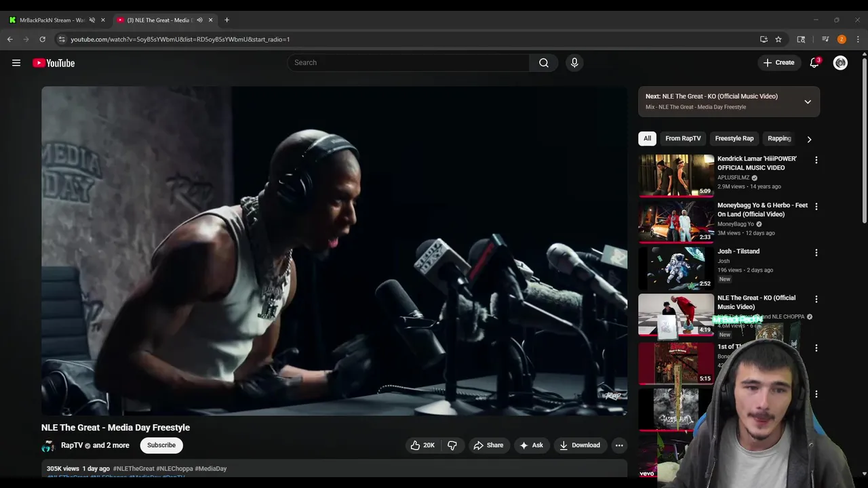The width and height of the screenshot is (868, 488).
Task: Open the browser extensions icon
Action: [801, 39]
